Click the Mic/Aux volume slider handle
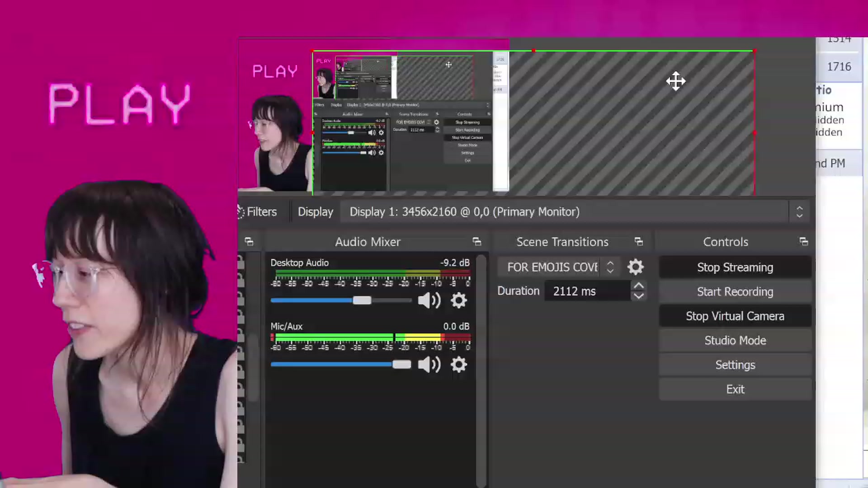 click(401, 365)
